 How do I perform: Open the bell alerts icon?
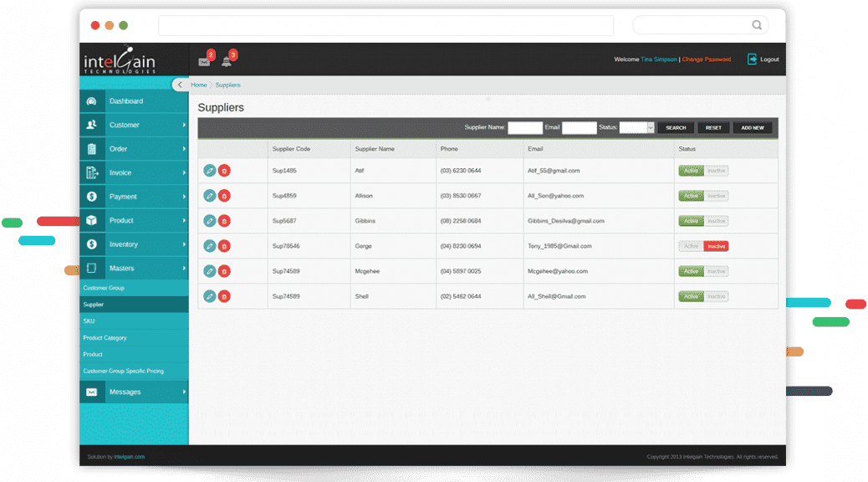pos(227,61)
